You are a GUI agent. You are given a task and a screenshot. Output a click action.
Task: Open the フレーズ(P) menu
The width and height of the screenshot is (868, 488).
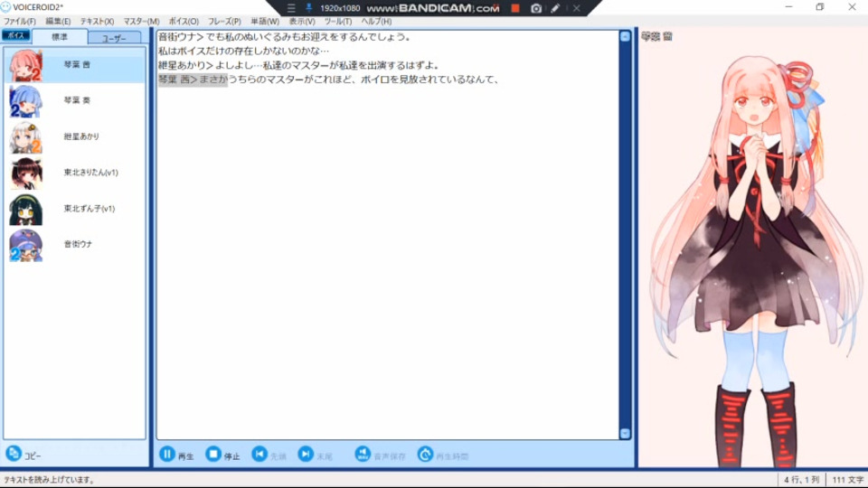[x=224, y=21]
